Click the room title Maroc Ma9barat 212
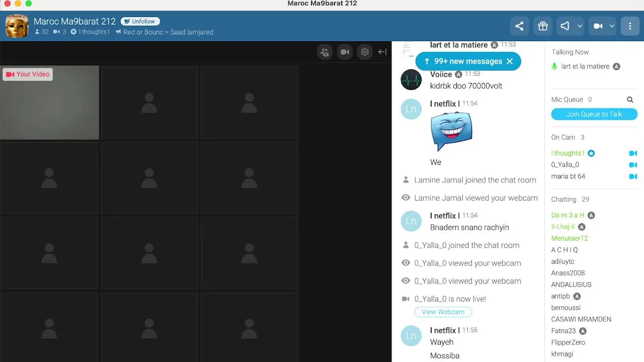Image resolution: width=644 pixels, height=362 pixels. tap(74, 22)
